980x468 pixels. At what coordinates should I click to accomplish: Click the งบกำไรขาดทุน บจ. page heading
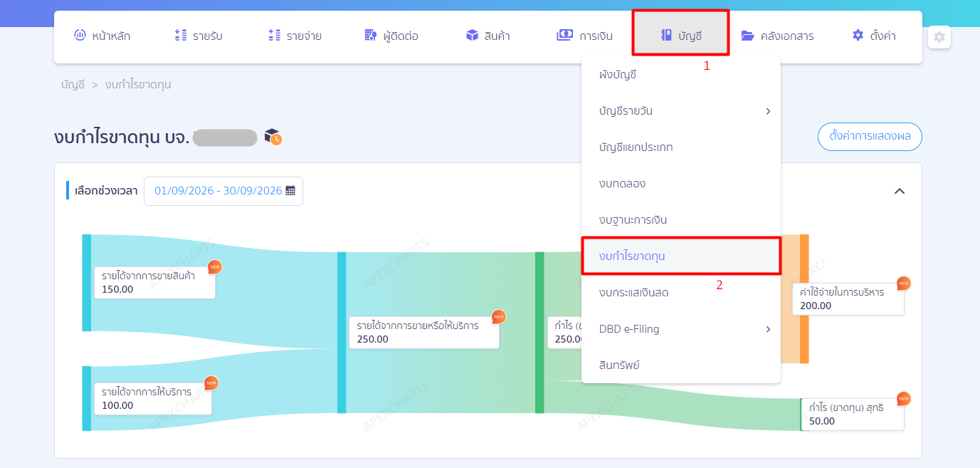point(121,137)
